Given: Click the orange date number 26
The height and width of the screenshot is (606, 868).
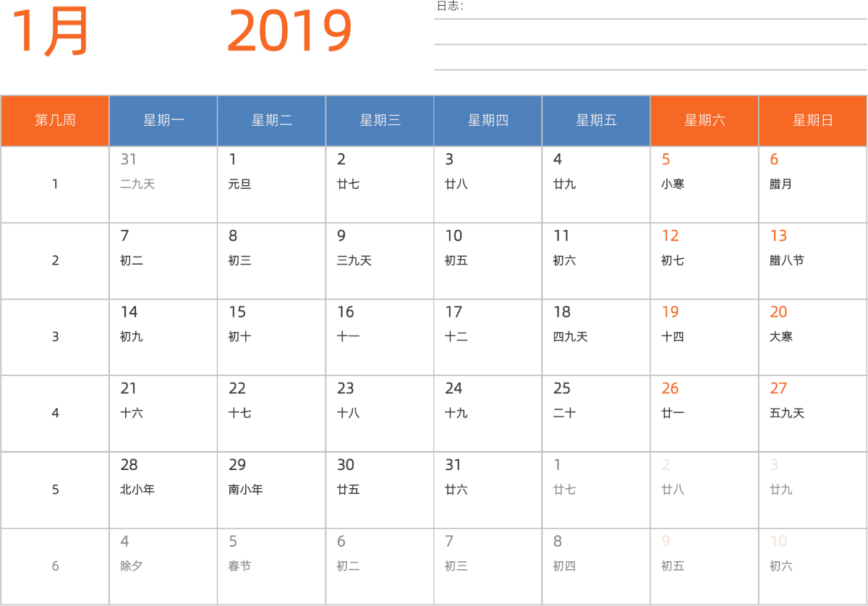Looking at the screenshot, I should click(671, 388).
